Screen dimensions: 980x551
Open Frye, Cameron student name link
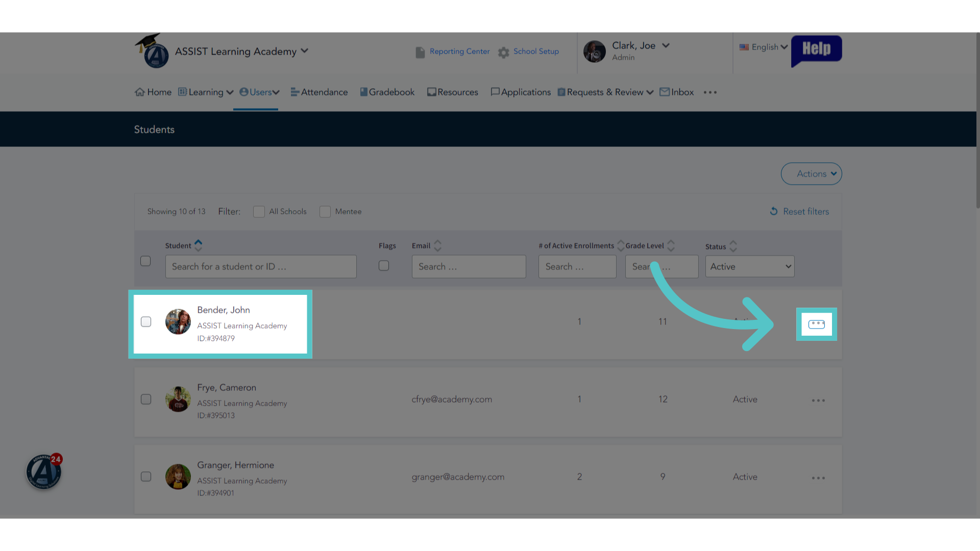click(227, 387)
